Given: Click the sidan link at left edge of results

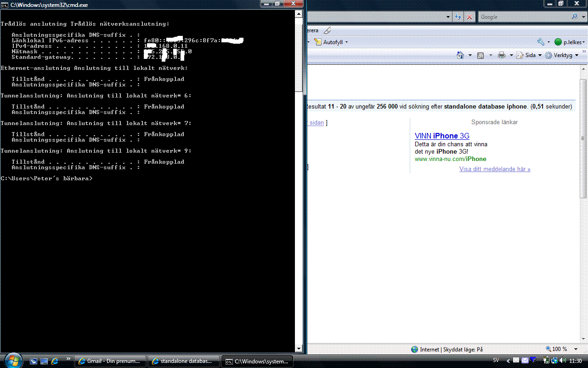Looking at the screenshot, I should pyautogui.click(x=316, y=123).
